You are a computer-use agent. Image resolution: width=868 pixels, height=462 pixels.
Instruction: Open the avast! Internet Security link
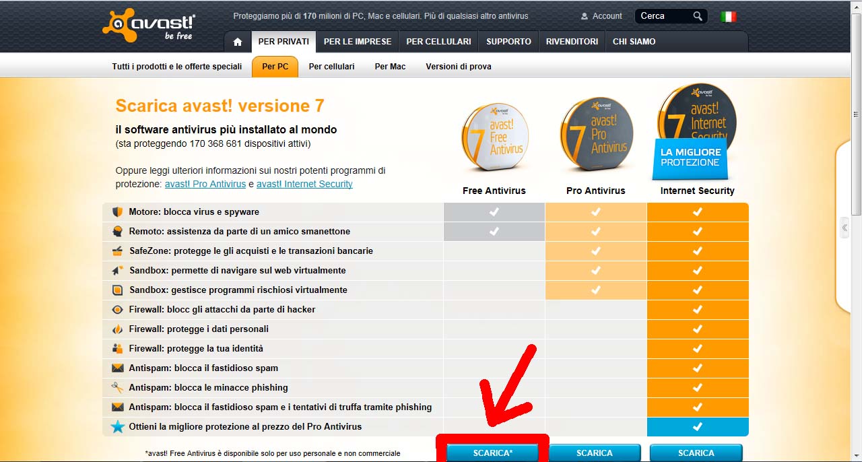pyautogui.click(x=304, y=184)
